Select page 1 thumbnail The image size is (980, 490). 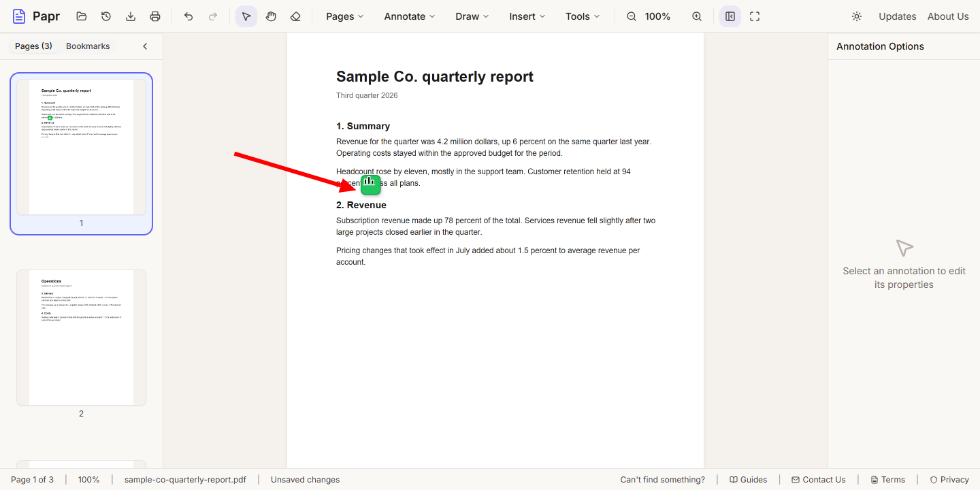81,154
